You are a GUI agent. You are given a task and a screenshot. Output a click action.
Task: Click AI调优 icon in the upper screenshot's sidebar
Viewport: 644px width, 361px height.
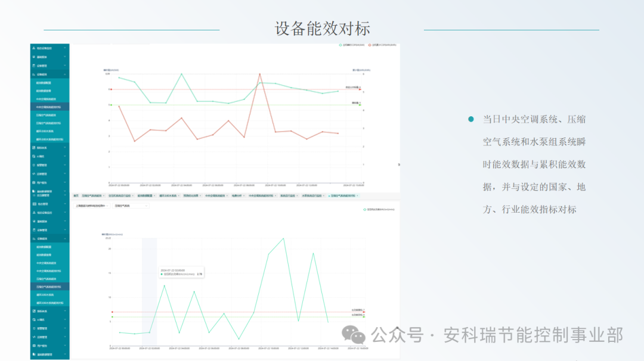click(33, 156)
